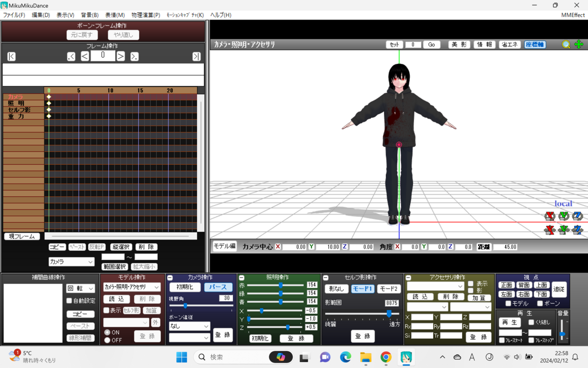The width and height of the screenshot is (588, 368).
Task: Toggle the フレ・ストップ checkbox
Action: 531,340
